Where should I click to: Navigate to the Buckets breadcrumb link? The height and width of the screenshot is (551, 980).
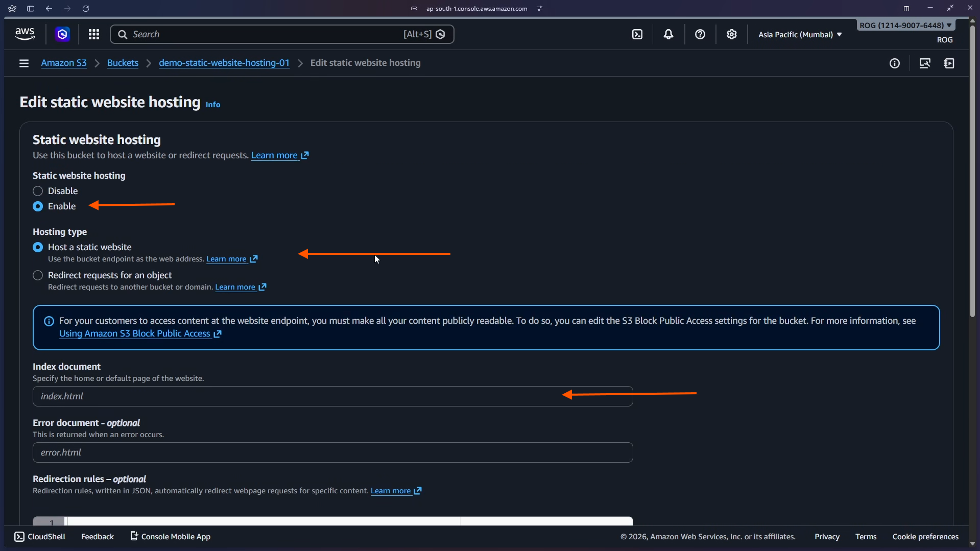(x=123, y=63)
